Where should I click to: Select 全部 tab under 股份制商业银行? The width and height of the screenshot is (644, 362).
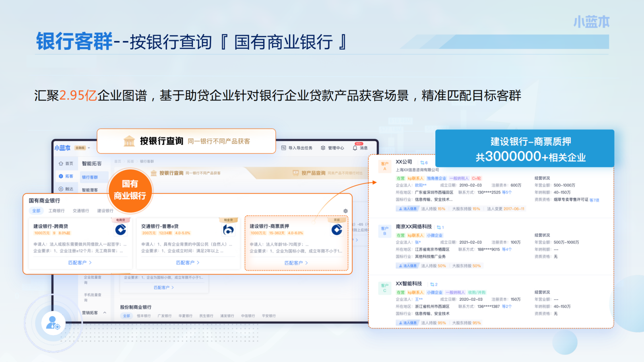[126, 316]
